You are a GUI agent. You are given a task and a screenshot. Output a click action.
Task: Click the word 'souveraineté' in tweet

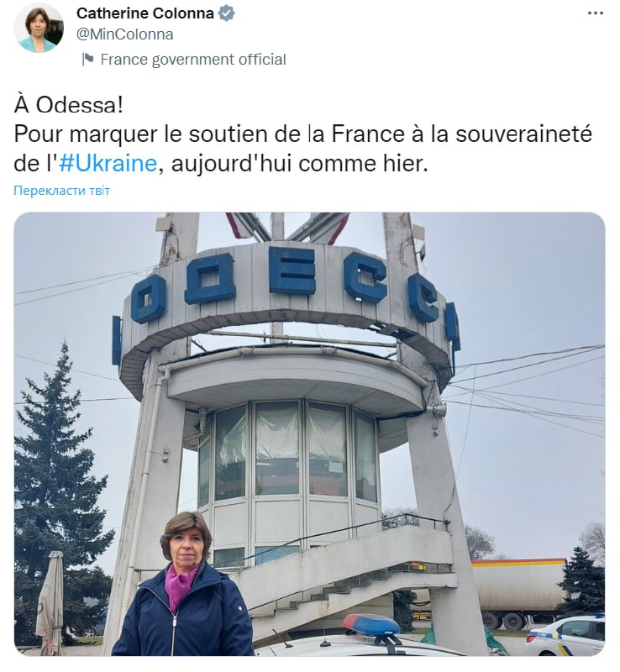pos(523,134)
